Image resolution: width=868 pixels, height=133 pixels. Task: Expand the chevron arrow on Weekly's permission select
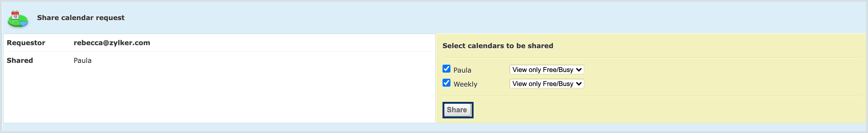point(579,84)
